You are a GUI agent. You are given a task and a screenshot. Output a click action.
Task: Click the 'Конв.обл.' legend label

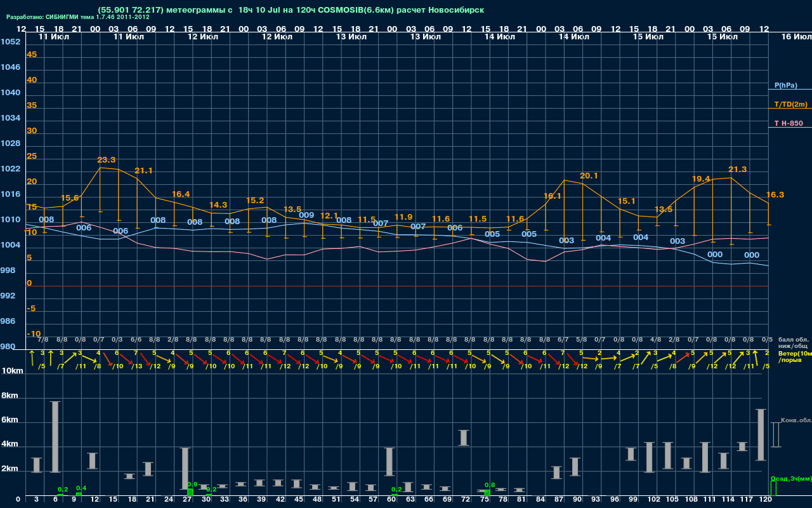(796, 420)
